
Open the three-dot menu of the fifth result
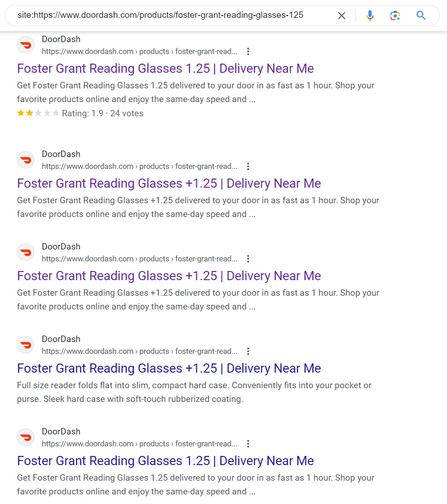tap(248, 444)
